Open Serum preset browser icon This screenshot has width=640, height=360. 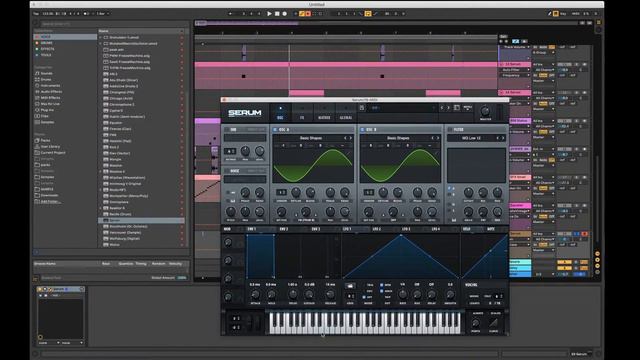[457, 108]
